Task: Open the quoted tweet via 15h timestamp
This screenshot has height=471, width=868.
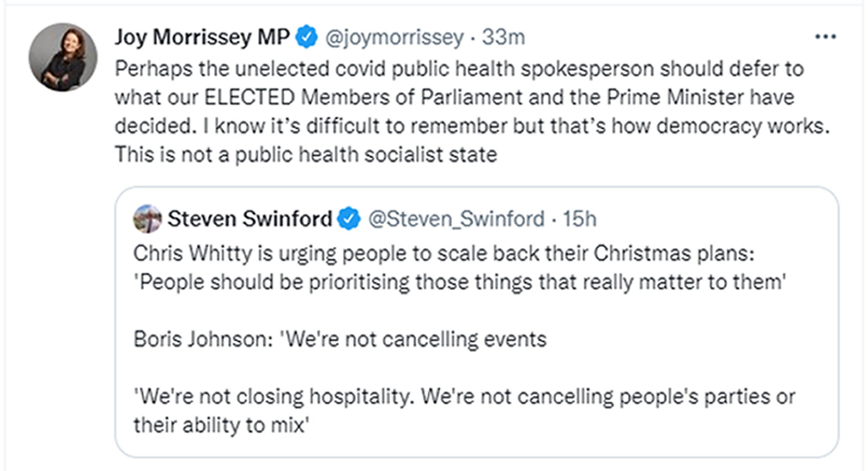Action: (x=579, y=219)
